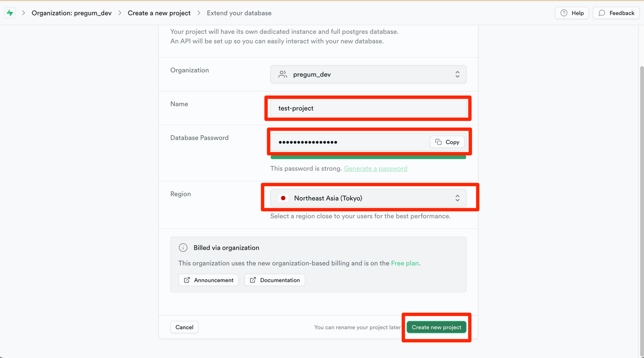The width and height of the screenshot is (644, 358).
Task: Click the external link icon on Documentation
Action: (253, 280)
